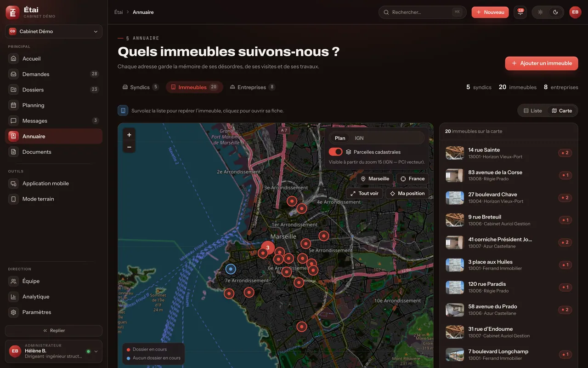This screenshot has width=588, height=368.
Task: Switch to Liste view
Action: pyautogui.click(x=533, y=111)
